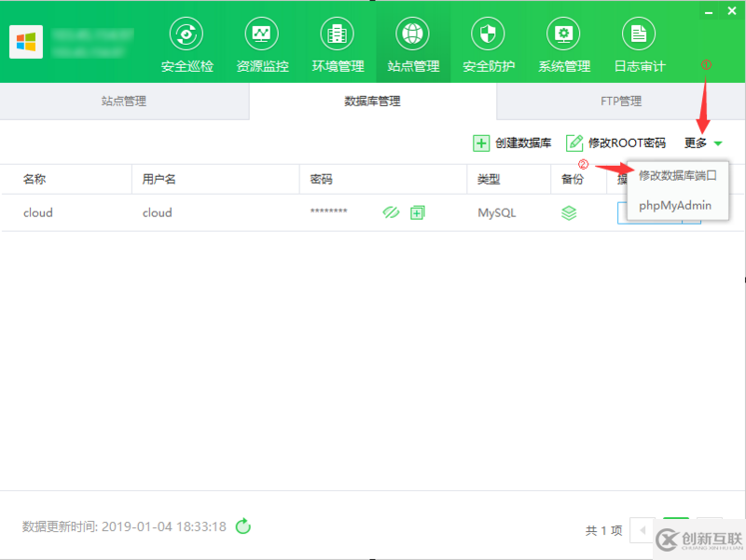Switch to the 站点管理 sub-tab
Screen dimensions: 746x560
point(124,102)
